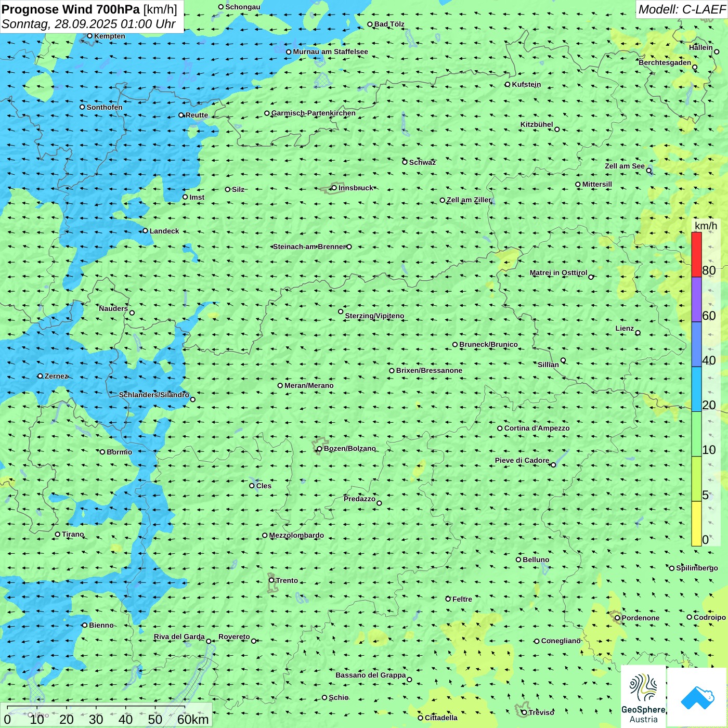The width and height of the screenshot is (728, 728).
Task: Click the 'Cittadella' label
Action: pyautogui.click(x=441, y=718)
